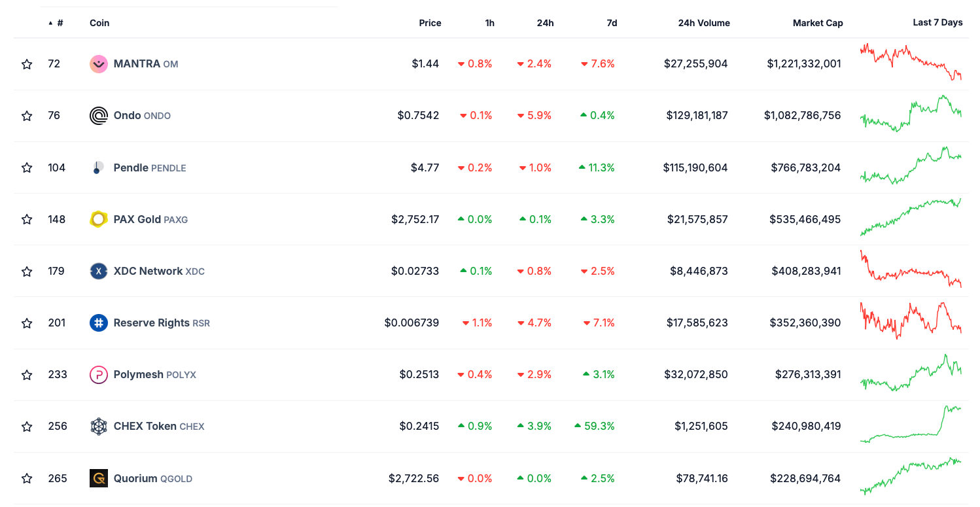
Task: View PAX Gold 7-day sparkline chart
Action: (911, 217)
